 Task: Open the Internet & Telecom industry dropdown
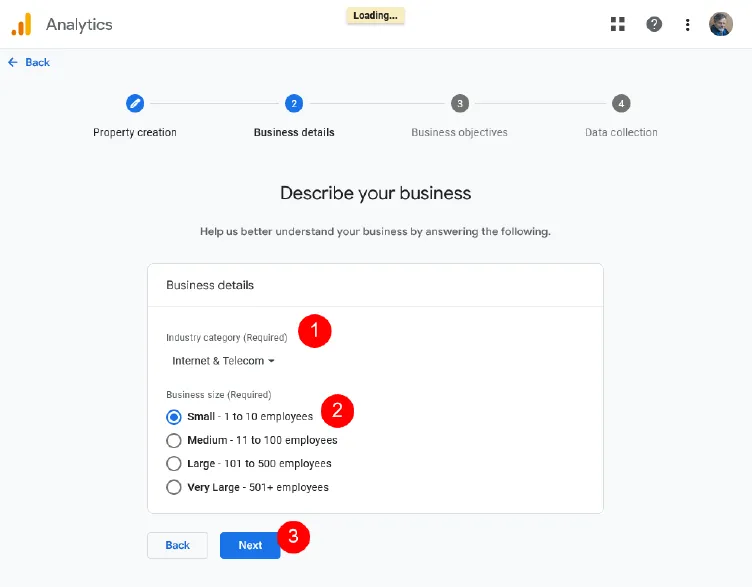tap(223, 361)
